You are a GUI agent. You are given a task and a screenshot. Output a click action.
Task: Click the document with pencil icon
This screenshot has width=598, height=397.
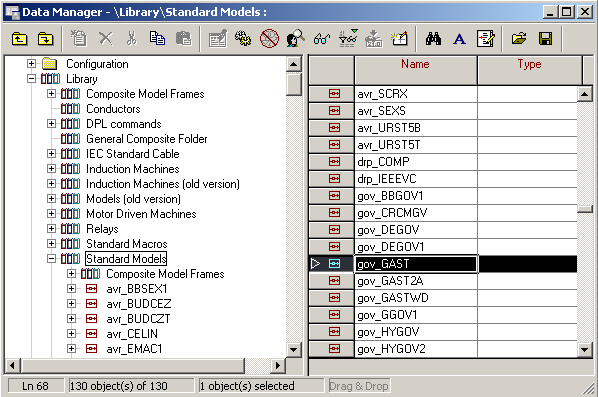[485, 39]
